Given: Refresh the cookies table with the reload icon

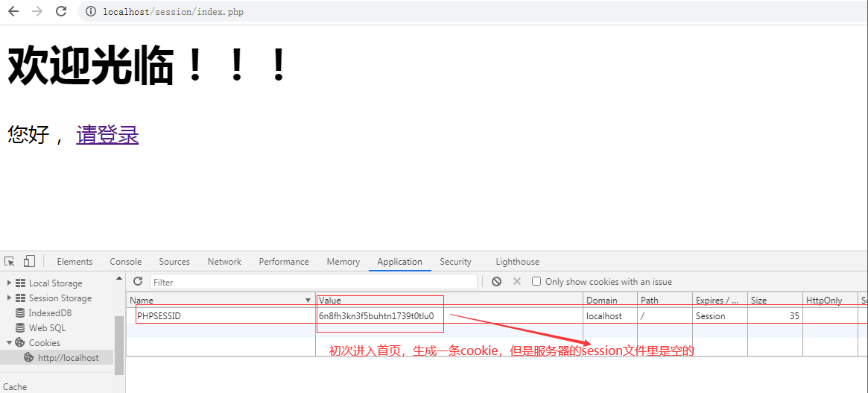Looking at the screenshot, I should (138, 282).
